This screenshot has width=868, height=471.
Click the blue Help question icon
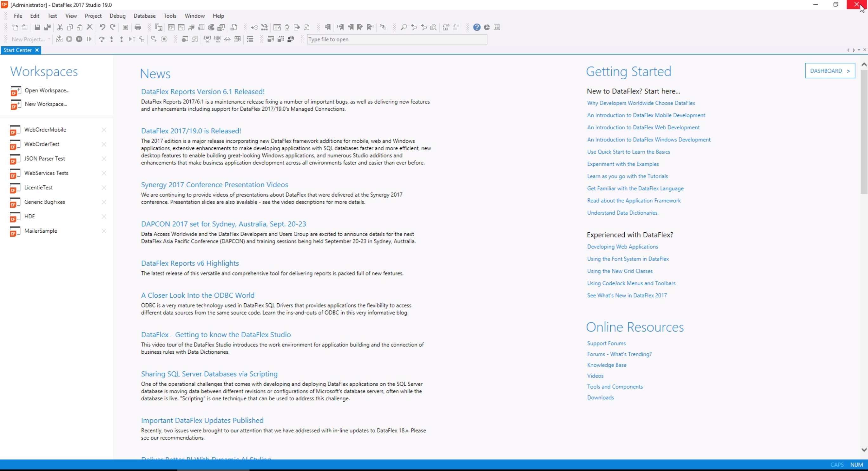click(x=477, y=27)
